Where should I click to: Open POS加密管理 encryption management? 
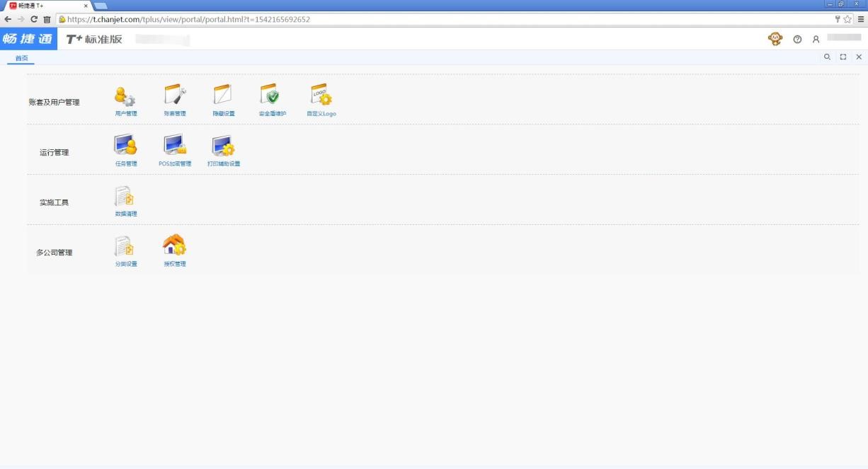tap(175, 151)
